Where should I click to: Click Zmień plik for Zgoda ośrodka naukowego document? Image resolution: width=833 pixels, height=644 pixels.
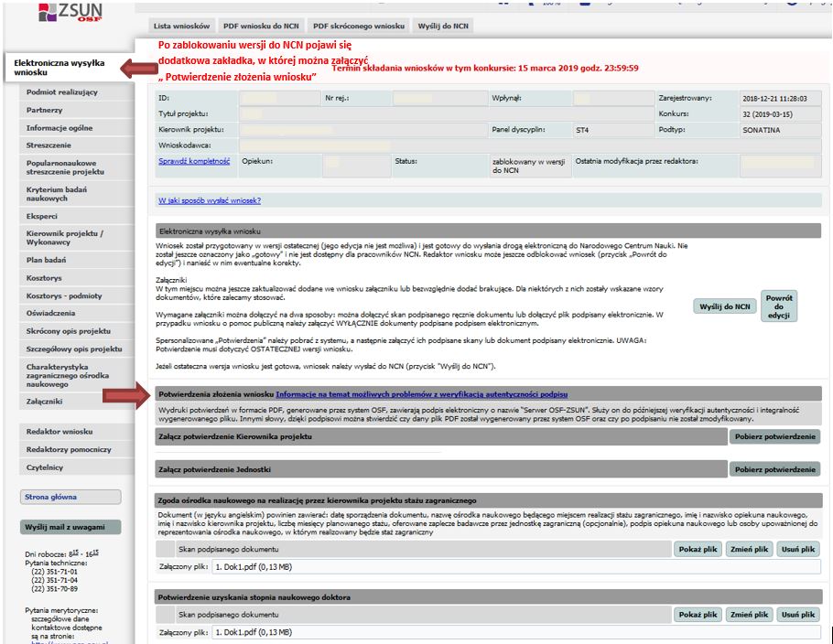click(x=749, y=549)
